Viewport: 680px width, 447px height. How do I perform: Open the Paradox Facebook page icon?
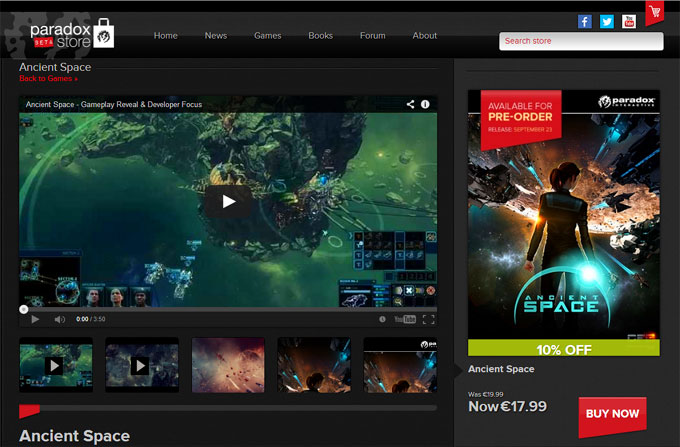click(585, 21)
